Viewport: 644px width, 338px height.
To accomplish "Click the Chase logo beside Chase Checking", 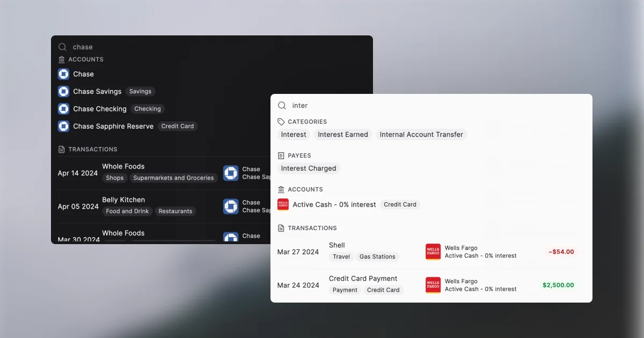I will pyautogui.click(x=63, y=109).
